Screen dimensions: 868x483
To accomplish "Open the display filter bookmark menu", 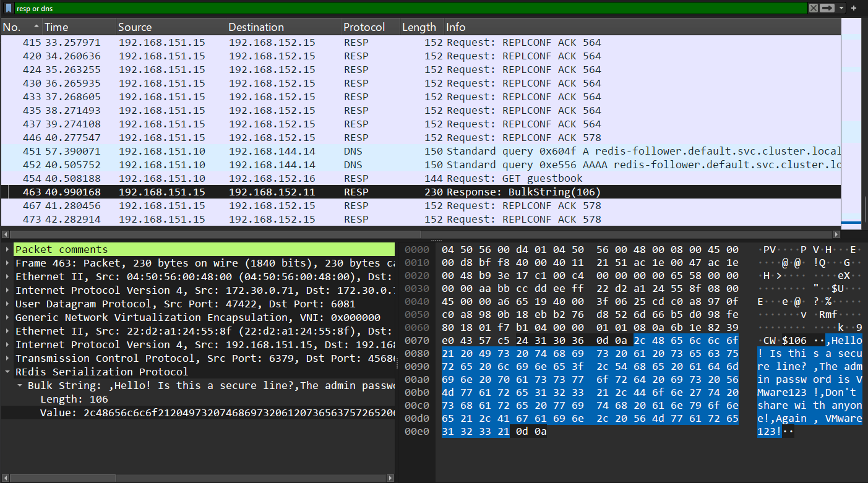I will (x=9, y=8).
